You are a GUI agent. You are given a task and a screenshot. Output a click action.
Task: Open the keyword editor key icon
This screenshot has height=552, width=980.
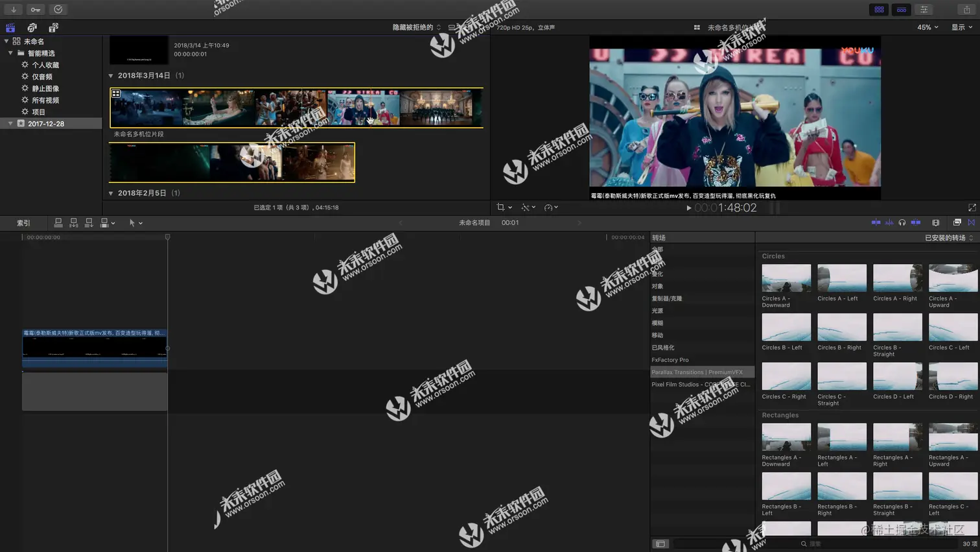(36, 9)
